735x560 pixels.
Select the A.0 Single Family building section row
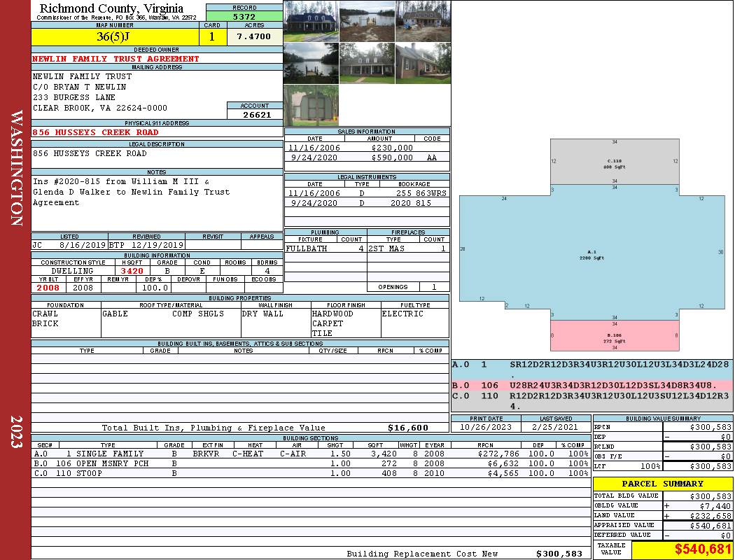[x=310, y=454]
